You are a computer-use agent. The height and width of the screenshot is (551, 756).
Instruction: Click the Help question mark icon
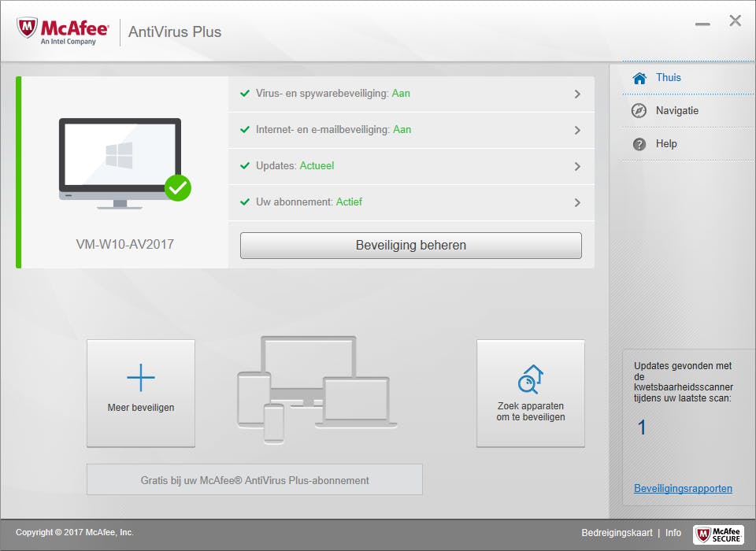[639, 144]
